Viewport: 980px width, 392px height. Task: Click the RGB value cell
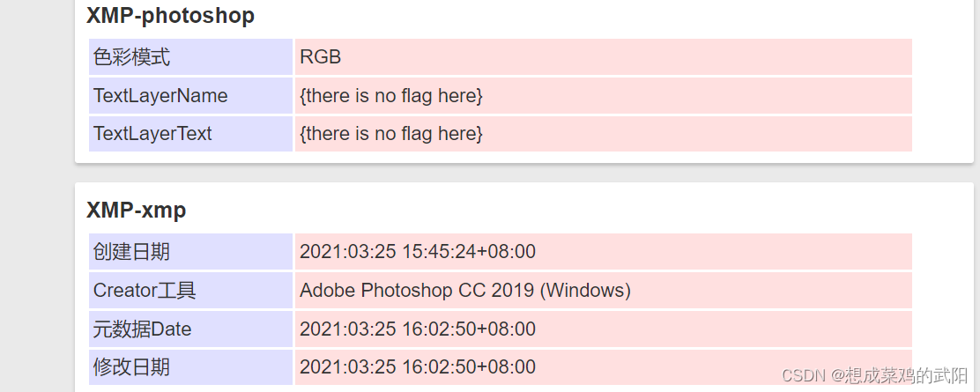603,57
